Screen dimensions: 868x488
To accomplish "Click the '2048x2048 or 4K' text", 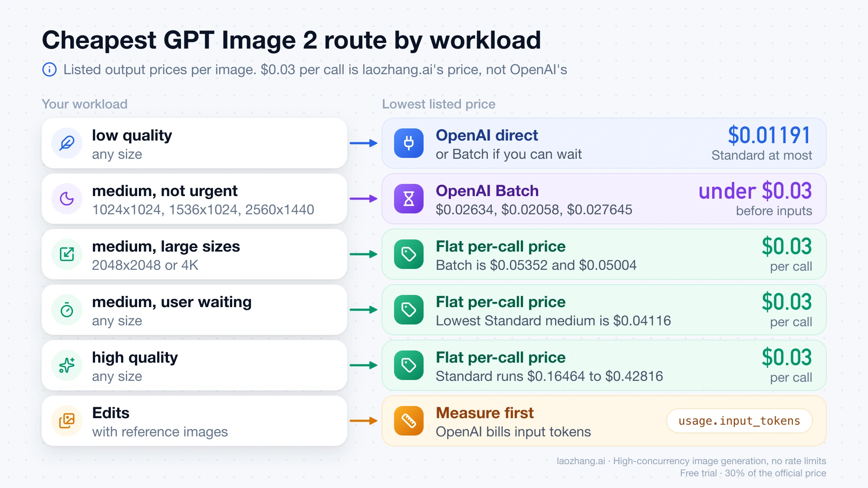I will 145,265.
